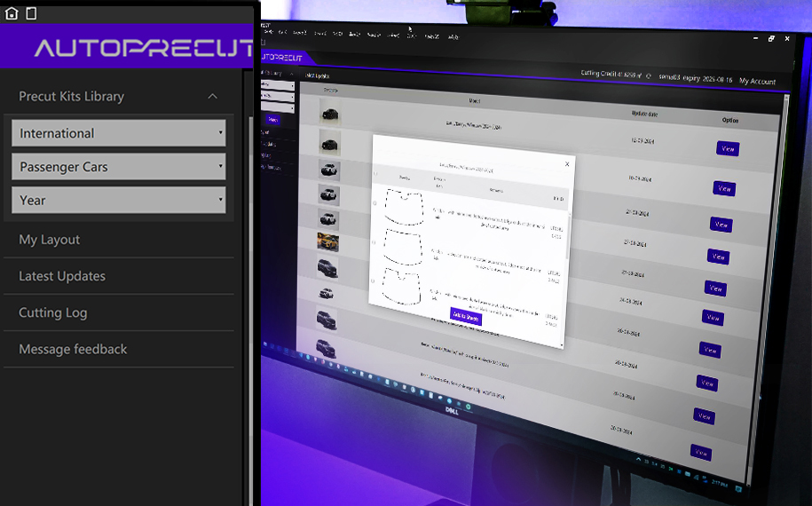Click the refresh icon beside Cutting Credit
The height and width of the screenshot is (506, 812).
[x=649, y=76]
